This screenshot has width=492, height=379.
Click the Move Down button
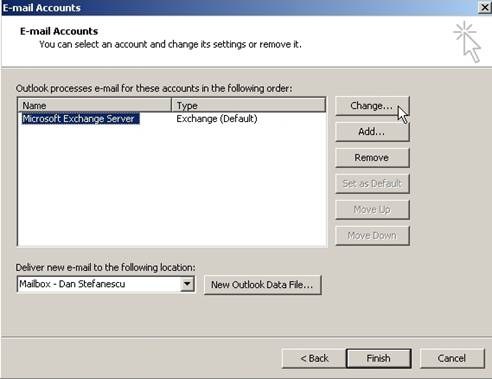[x=372, y=236]
